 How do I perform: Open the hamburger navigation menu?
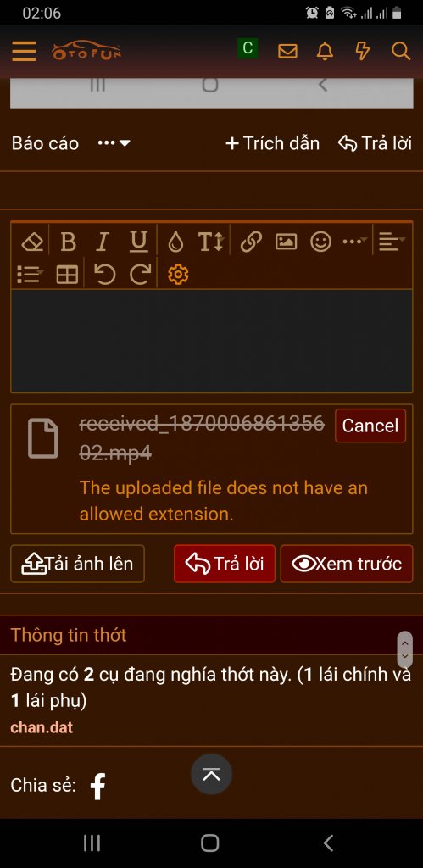[24, 51]
